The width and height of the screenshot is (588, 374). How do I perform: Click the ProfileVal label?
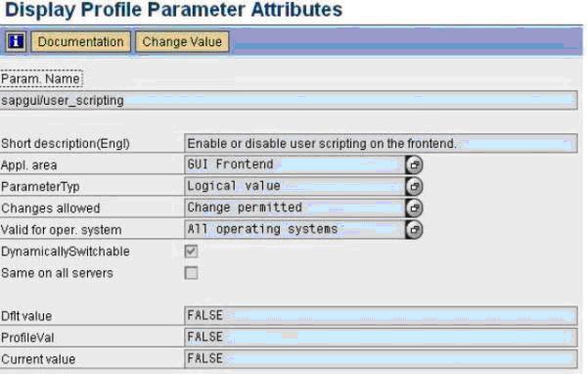point(27,338)
